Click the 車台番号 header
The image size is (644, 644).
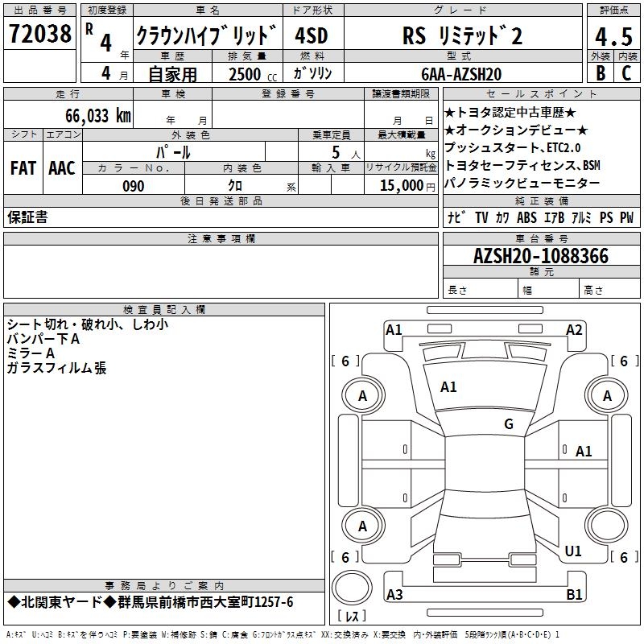tap(541, 238)
